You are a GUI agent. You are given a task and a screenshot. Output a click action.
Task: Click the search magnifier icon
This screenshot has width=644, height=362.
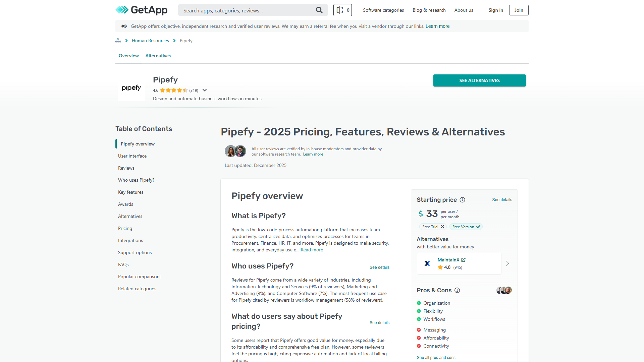click(x=319, y=10)
